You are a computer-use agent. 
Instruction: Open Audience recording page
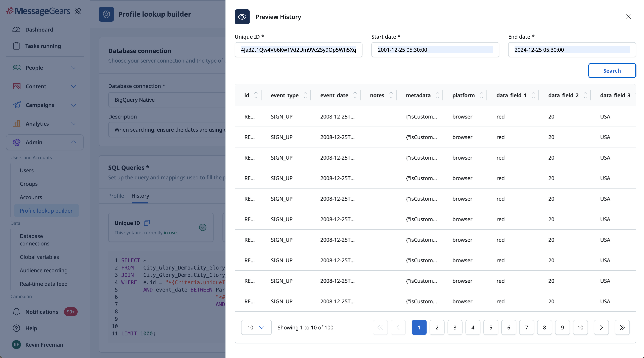coord(43,270)
